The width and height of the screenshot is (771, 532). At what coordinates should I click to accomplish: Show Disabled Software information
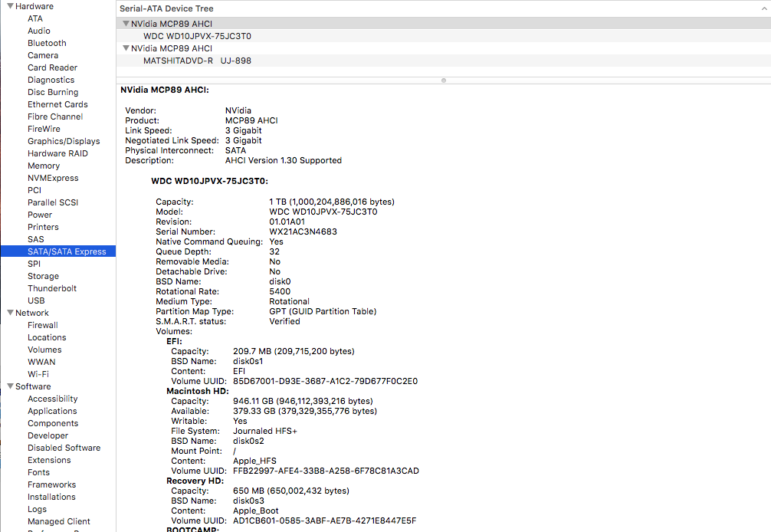[64, 448]
